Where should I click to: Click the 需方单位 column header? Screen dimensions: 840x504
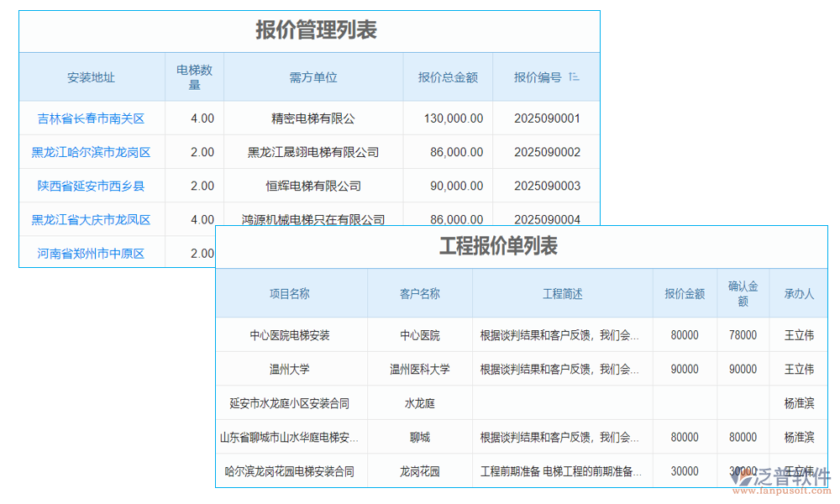tap(313, 76)
